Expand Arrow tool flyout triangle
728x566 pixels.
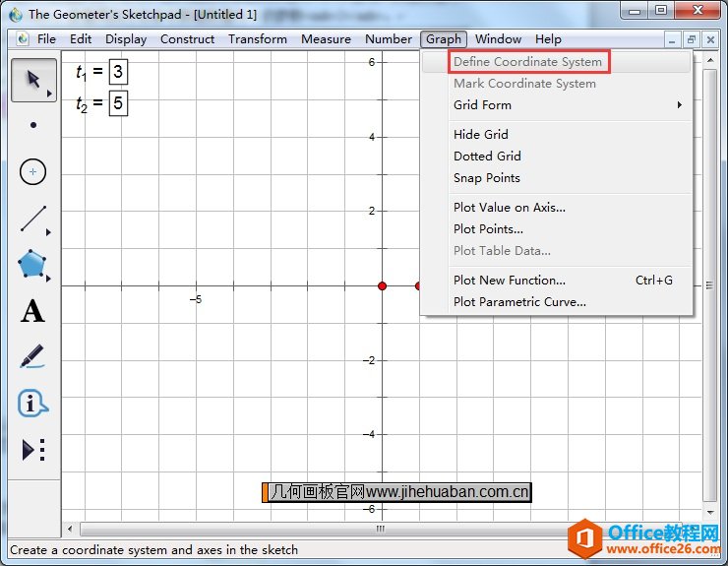(49, 94)
